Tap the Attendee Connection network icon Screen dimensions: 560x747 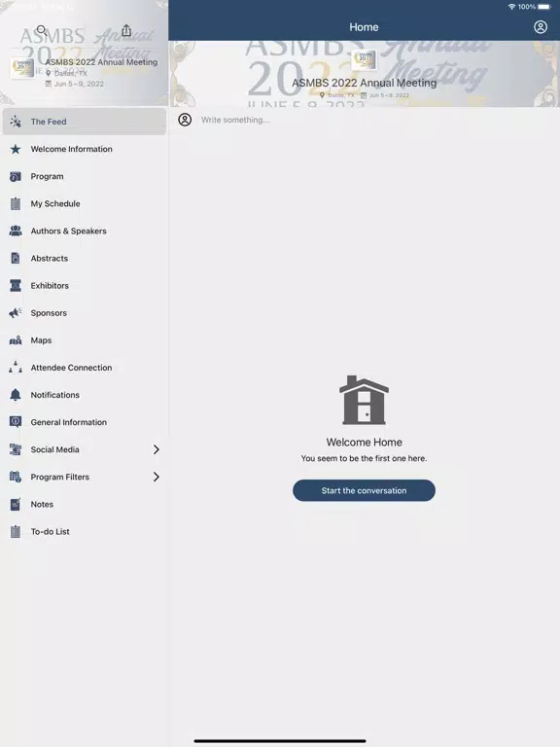tap(16, 368)
